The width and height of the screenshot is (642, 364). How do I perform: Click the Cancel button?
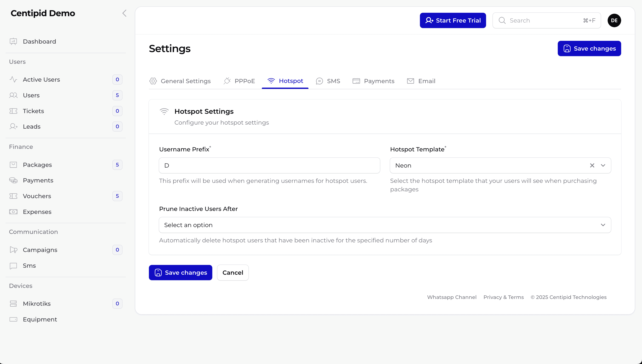tap(233, 272)
